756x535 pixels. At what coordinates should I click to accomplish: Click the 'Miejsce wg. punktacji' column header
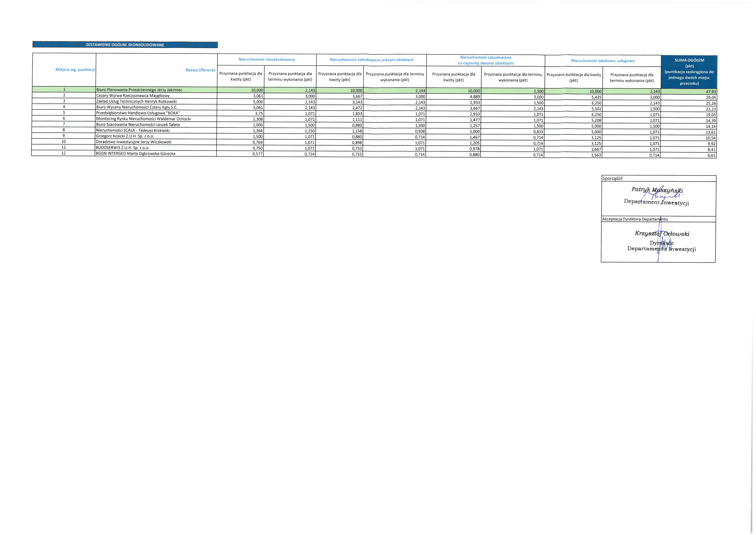click(x=75, y=70)
